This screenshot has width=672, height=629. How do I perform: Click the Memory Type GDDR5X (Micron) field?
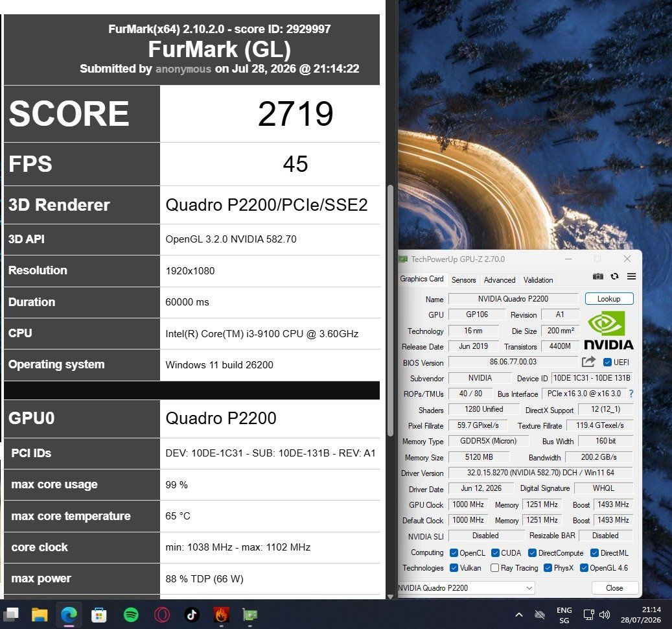[x=488, y=441]
